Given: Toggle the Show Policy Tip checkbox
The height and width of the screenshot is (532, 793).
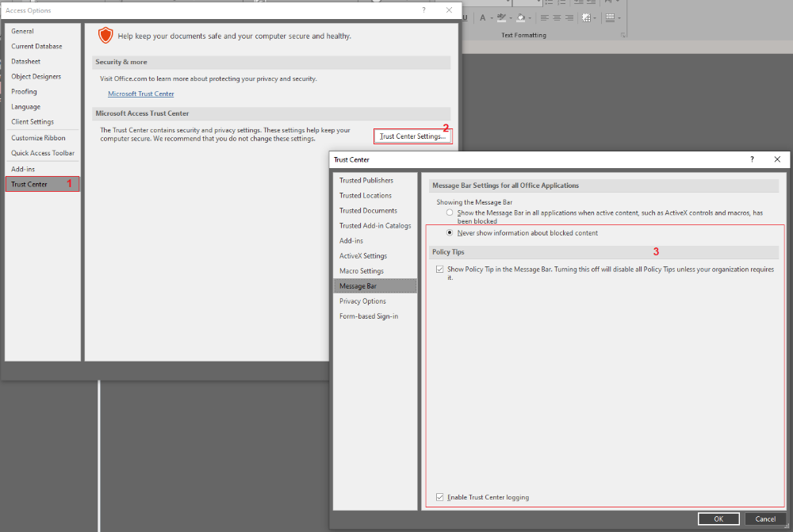Looking at the screenshot, I should point(440,269).
